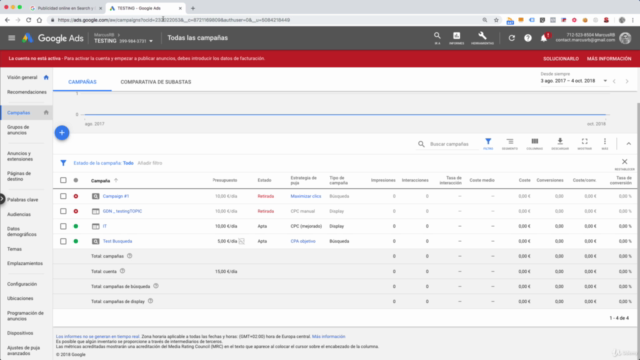This screenshot has width=640, height=360.
Task: Check the Campaign #1 row checkbox
Action: tap(63, 196)
